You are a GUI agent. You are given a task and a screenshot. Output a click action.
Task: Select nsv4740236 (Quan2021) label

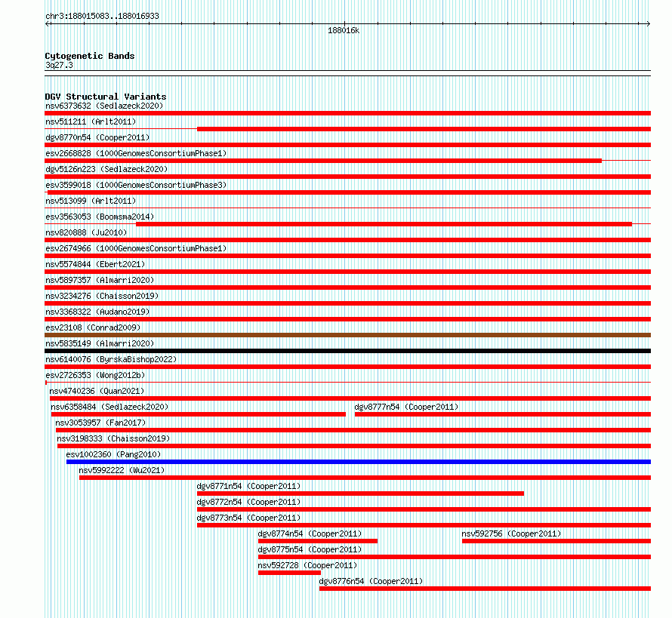(97, 391)
